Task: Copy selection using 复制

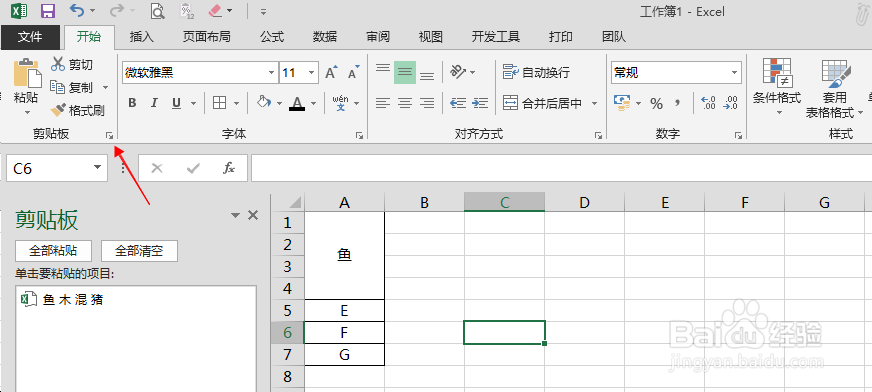Action: 72,87
